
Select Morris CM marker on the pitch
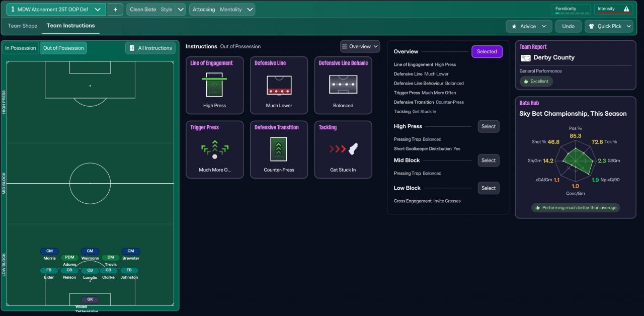tap(49, 251)
